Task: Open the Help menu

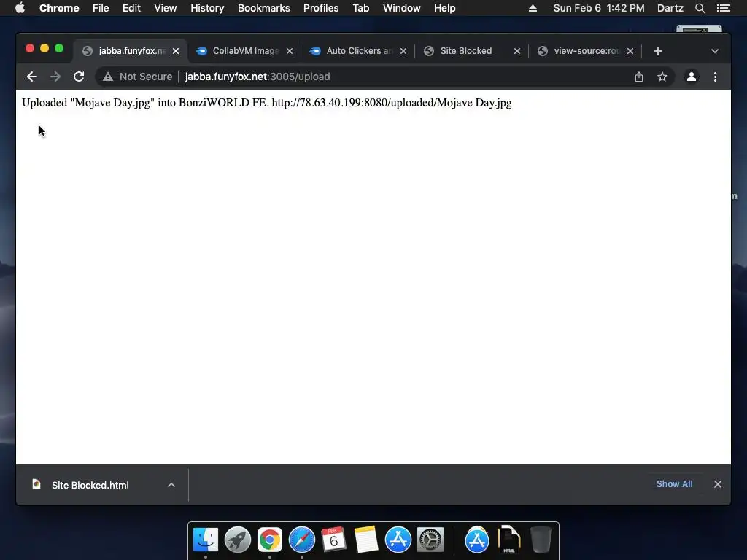Action: [444, 8]
